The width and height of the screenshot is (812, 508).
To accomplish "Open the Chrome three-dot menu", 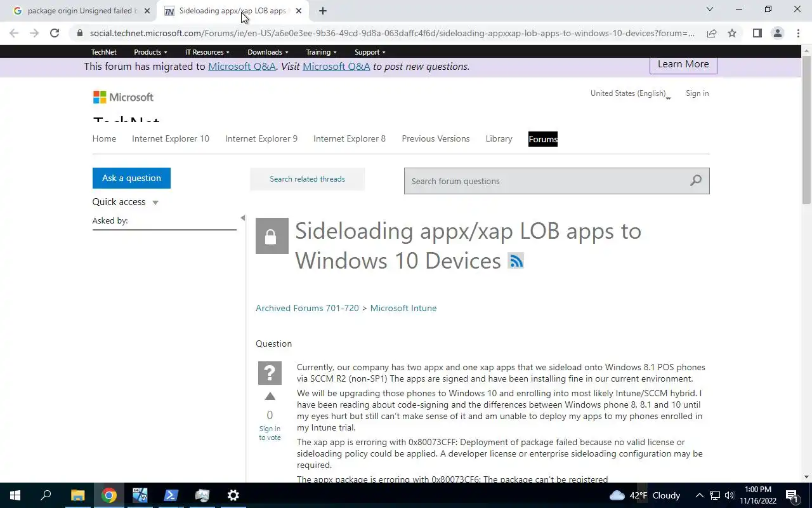I will click(798, 33).
